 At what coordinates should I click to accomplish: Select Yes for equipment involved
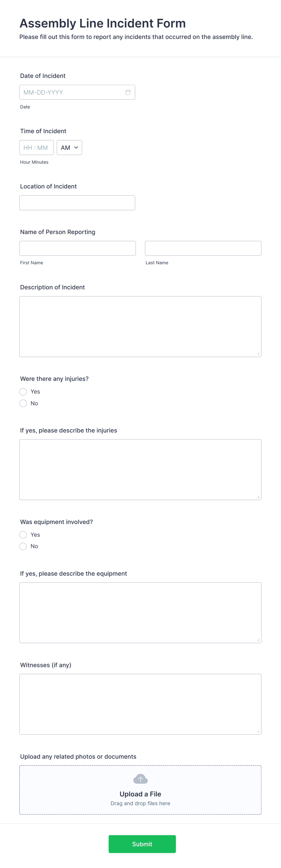(23, 534)
